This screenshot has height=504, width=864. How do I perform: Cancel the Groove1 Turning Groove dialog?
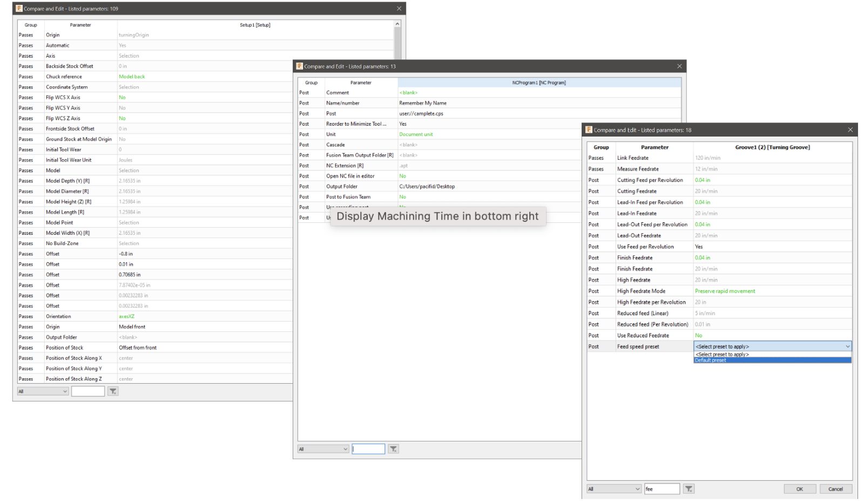pos(836,488)
